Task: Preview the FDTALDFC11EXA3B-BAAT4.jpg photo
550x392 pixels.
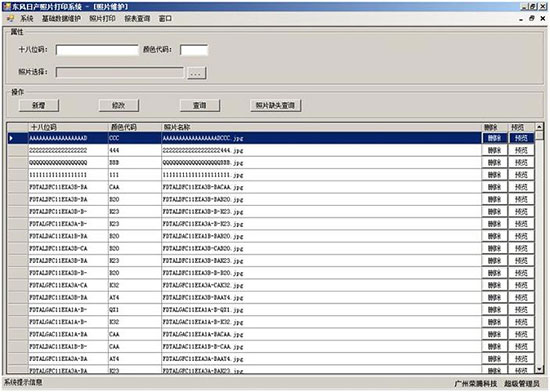Action: (x=521, y=298)
